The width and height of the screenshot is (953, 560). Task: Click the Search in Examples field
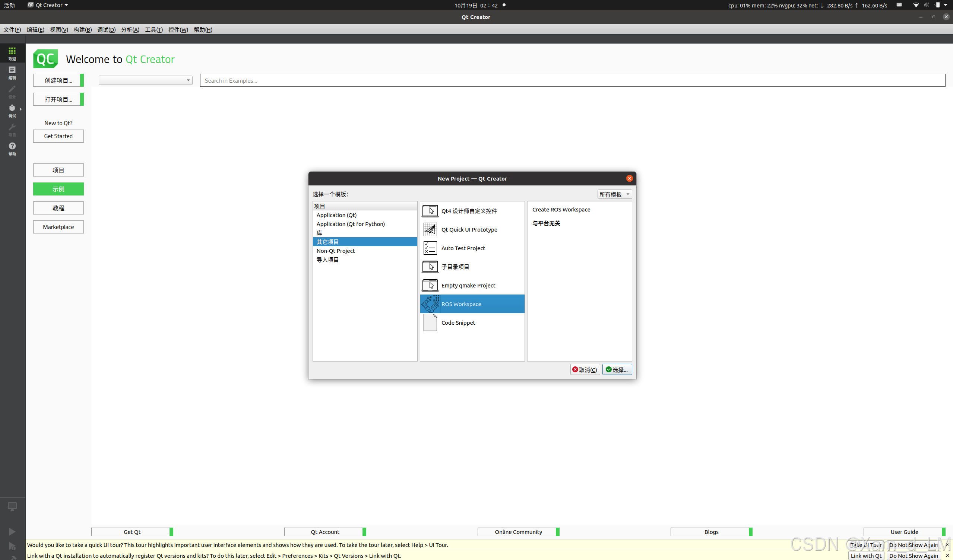click(x=572, y=80)
